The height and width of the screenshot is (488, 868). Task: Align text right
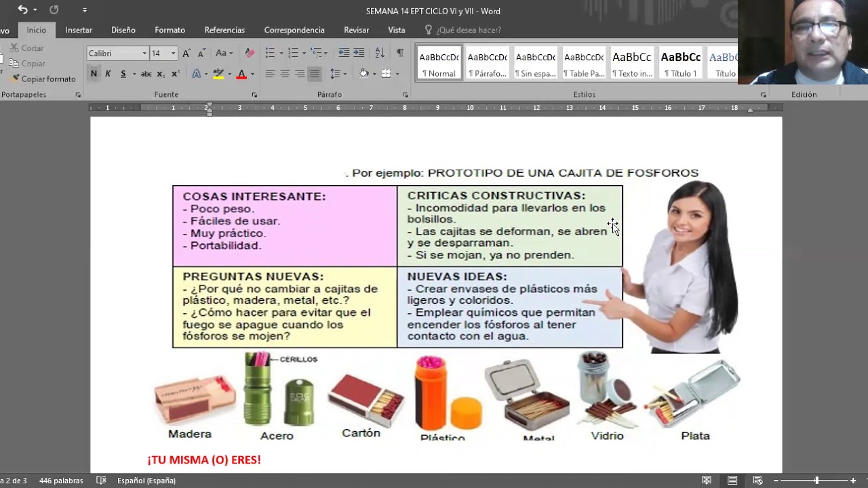coord(300,74)
